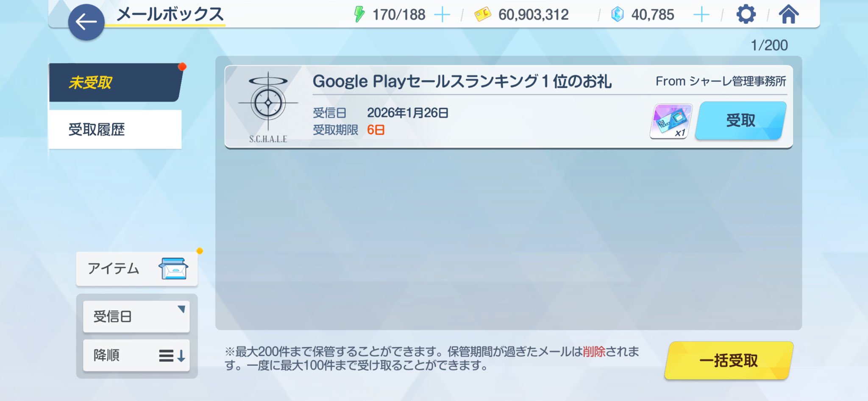This screenshot has height=401, width=868.
Task: Open the 受信日 sort dropdown
Action: tap(136, 317)
